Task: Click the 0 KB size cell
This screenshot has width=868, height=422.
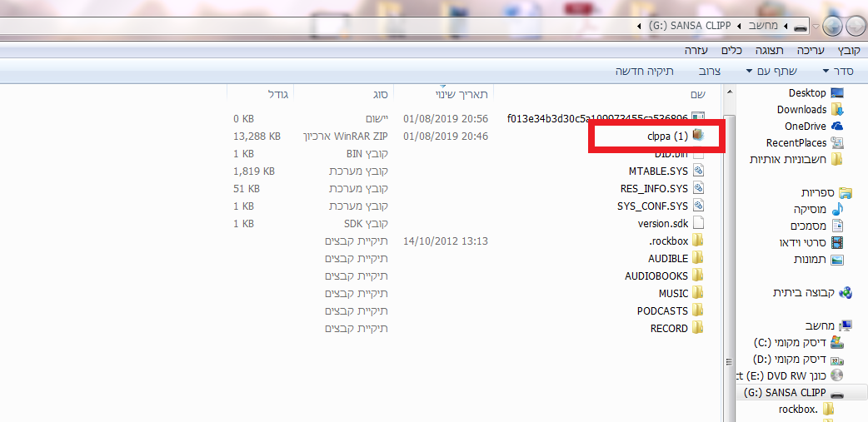Action: pos(243,118)
